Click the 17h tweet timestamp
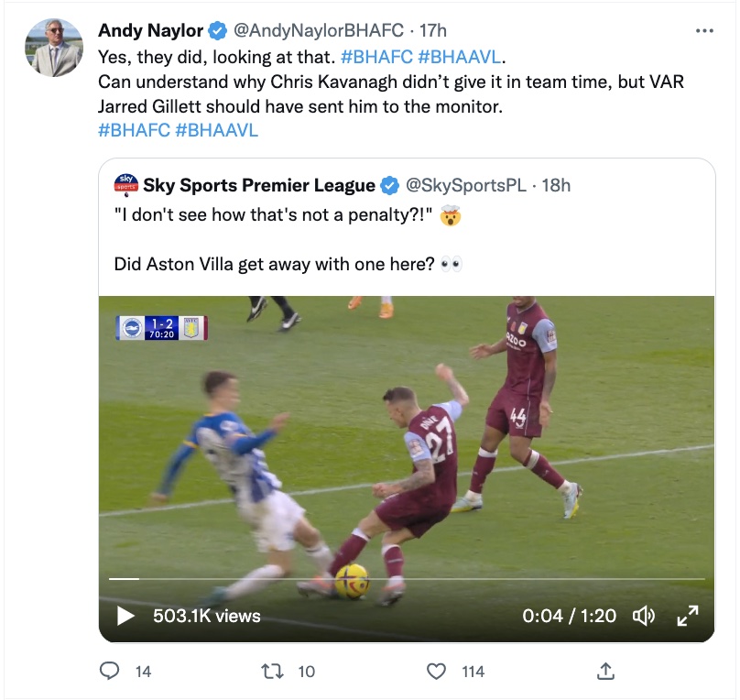 [433, 30]
